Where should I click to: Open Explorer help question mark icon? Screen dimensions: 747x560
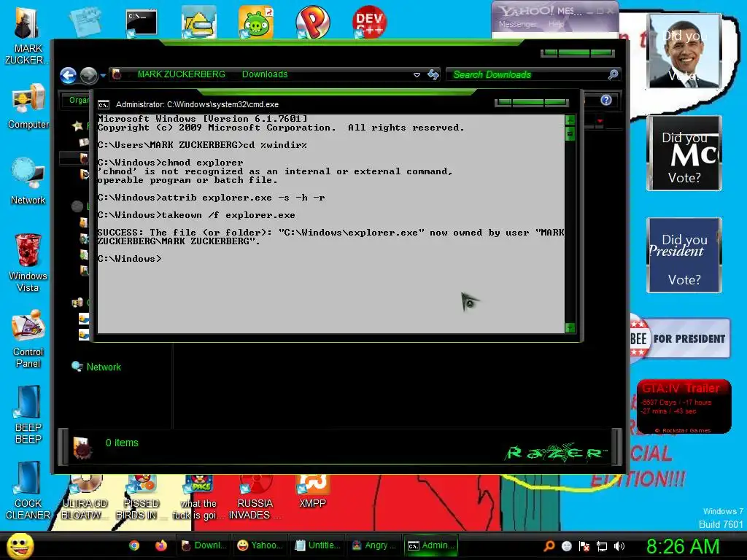click(606, 100)
